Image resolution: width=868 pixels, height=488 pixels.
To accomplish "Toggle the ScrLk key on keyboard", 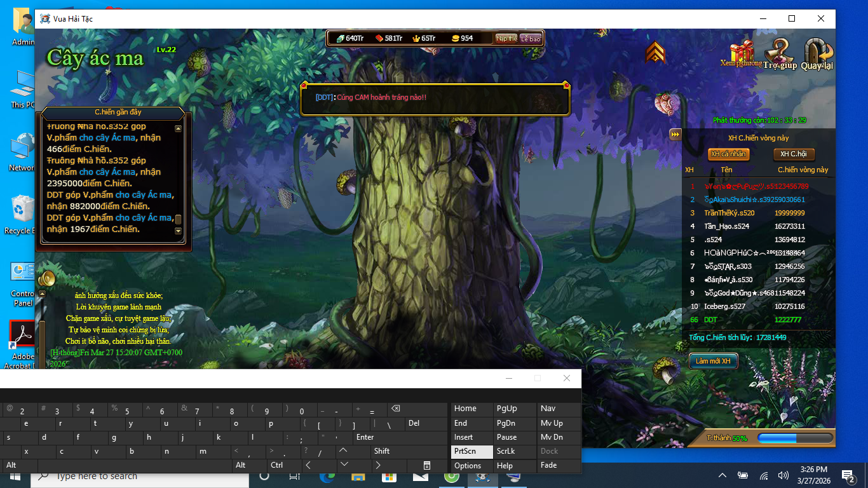I will [x=515, y=451].
